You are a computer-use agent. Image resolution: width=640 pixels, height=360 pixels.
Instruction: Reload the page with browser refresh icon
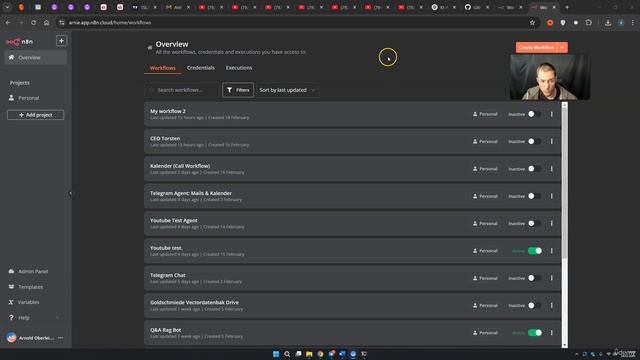[x=33, y=23]
